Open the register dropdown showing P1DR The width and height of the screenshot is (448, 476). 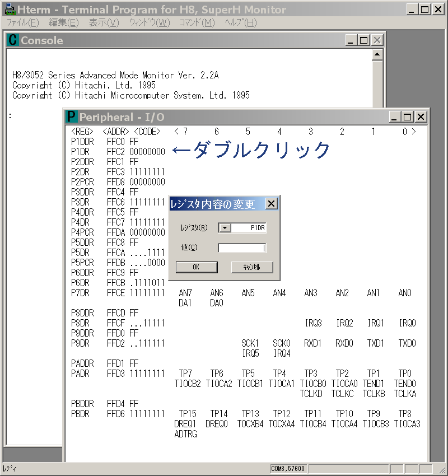(x=225, y=228)
